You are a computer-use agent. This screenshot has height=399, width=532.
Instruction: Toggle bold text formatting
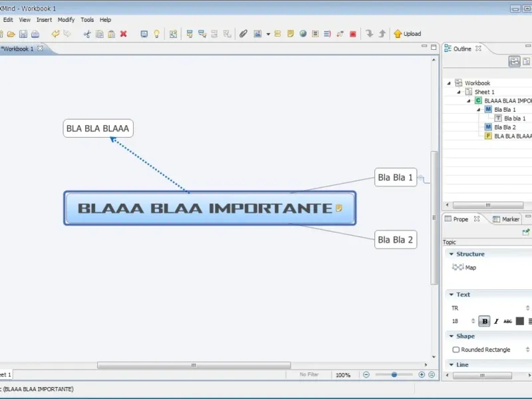tap(485, 321)
